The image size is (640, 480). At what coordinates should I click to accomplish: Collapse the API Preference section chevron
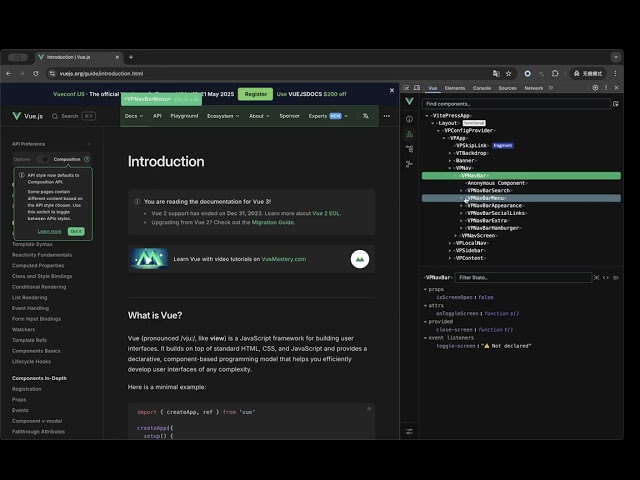click(x=89, y=144)
